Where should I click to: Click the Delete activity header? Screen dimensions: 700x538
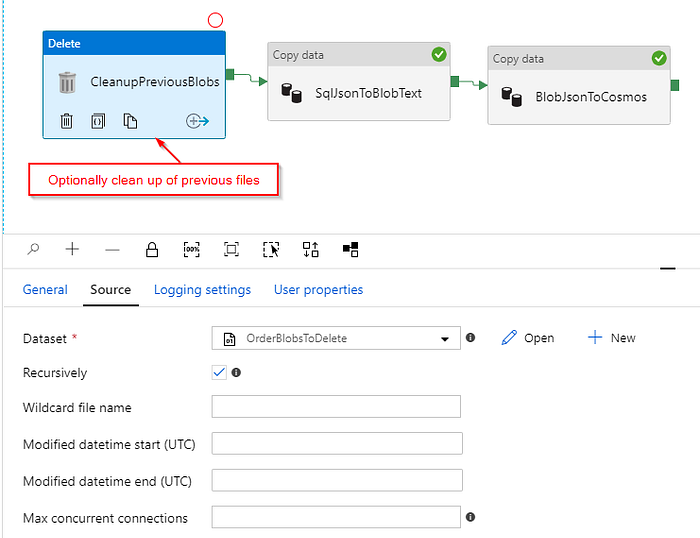coord(134,43)
